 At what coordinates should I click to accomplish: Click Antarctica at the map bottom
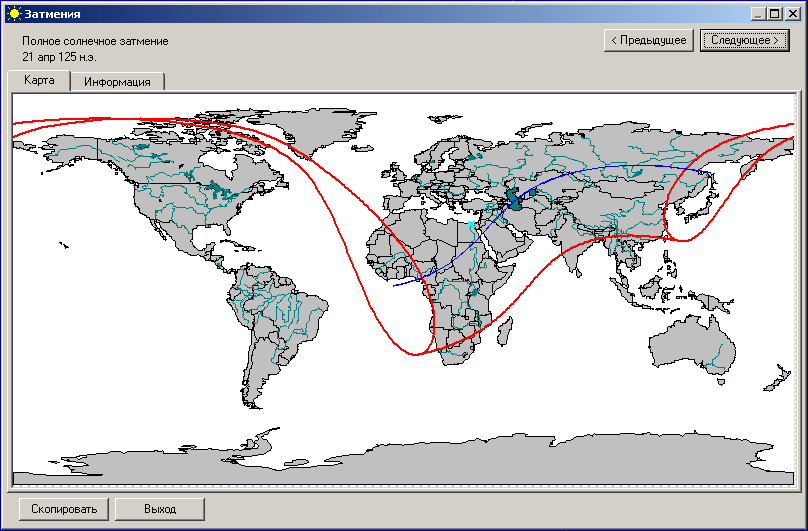[x=500, y=460]
